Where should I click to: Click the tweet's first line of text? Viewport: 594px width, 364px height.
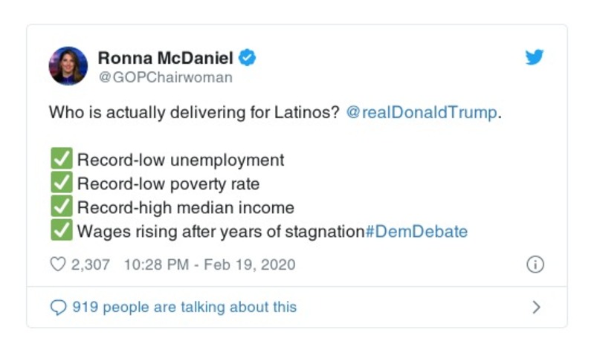(x=194, y=113)
